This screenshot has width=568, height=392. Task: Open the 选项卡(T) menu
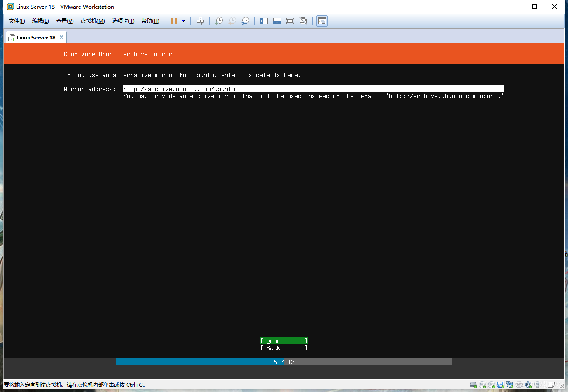coord(123,21)
